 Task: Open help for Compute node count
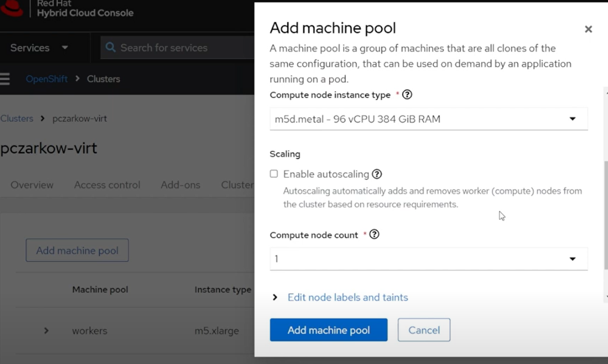374,234
